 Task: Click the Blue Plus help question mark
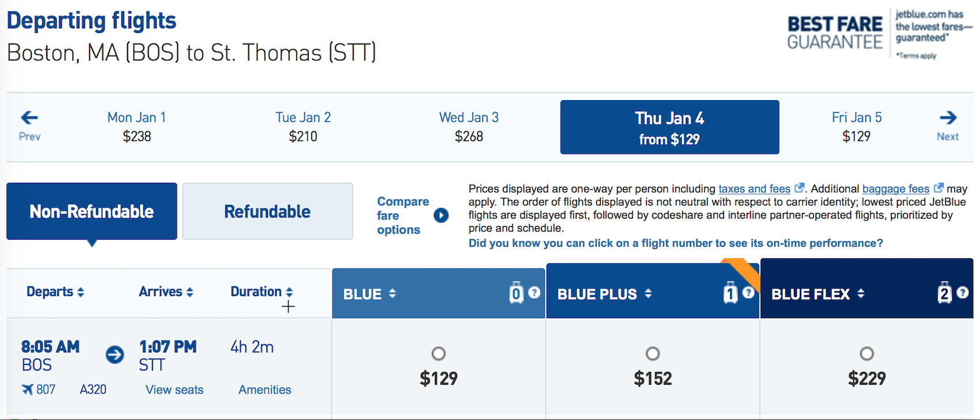[748, 293]
